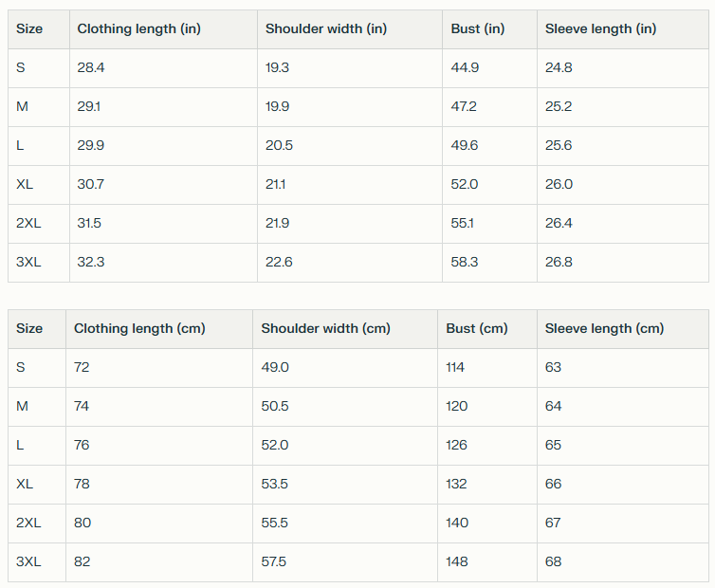Select the 32.3 clothing length cell
715x588 pixels.
pyautogui.click(x=91, y=263)
